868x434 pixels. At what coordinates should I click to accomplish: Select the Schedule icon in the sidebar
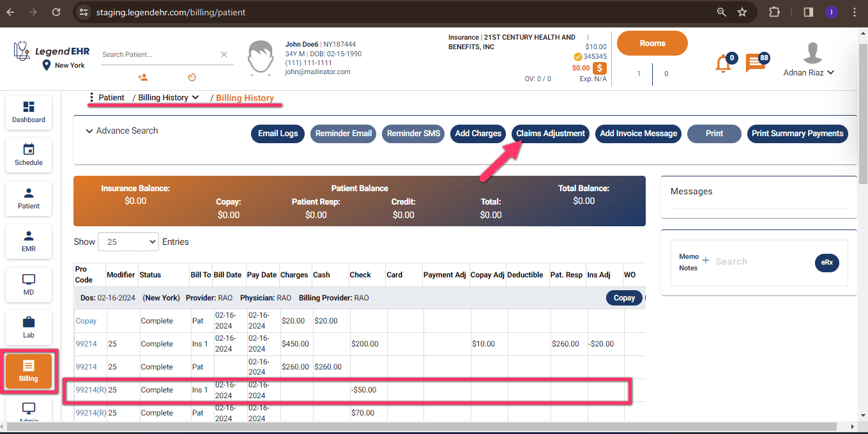click(x=28, y=155)
